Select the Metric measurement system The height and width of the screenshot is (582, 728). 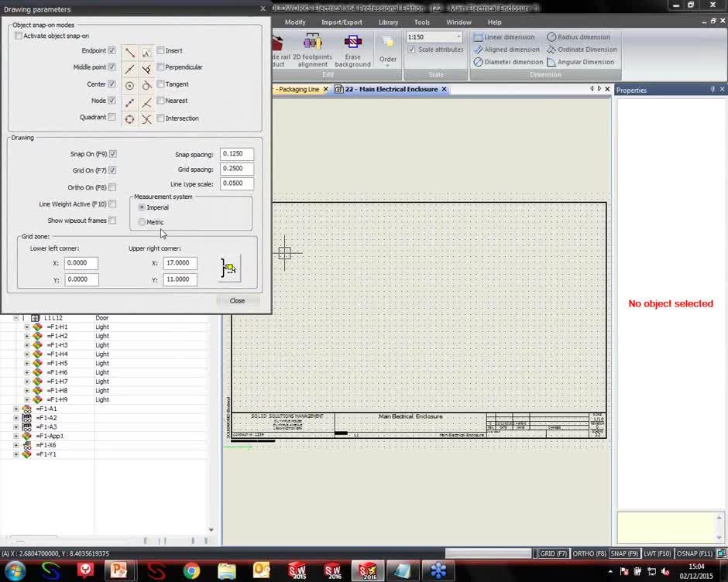tap(142, 222)
